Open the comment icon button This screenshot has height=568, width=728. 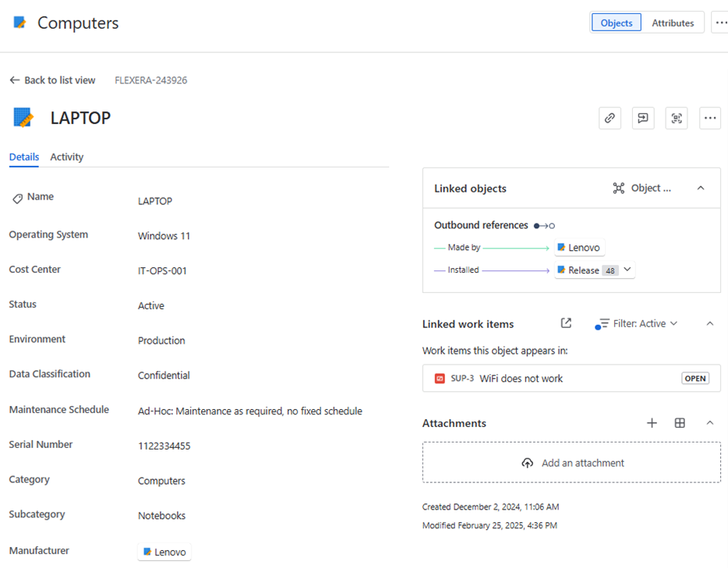click(643, 118)
